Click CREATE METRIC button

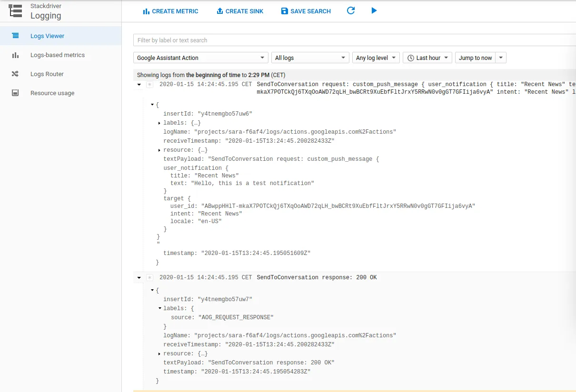pos(170,11)
